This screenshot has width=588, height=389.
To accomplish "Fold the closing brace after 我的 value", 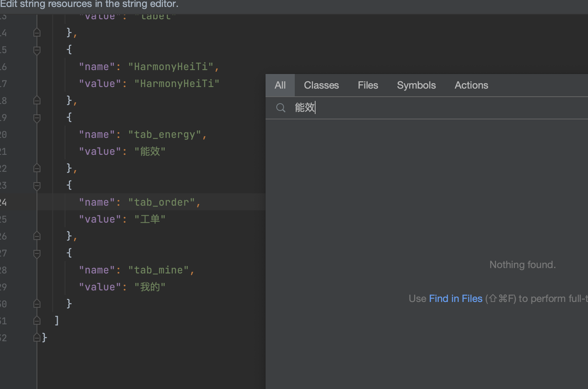I will [37, 304].
